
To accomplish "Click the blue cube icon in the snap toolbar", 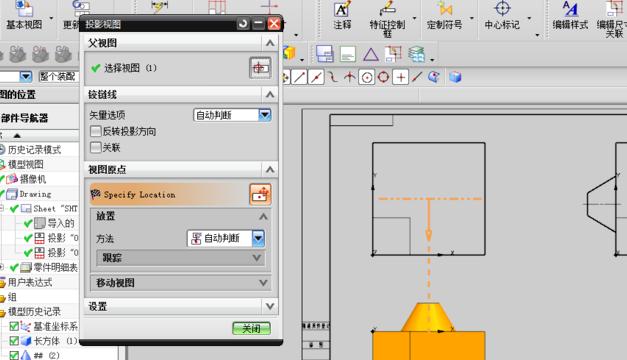I will point(455,77).
